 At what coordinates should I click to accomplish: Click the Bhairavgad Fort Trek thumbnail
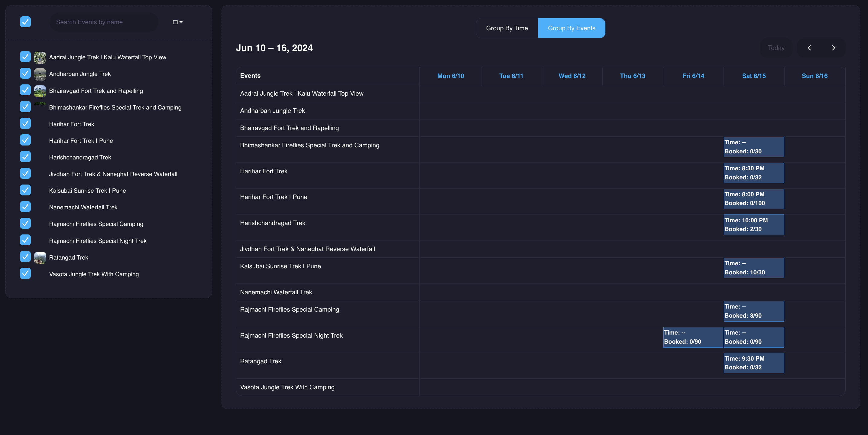[40, 91]
